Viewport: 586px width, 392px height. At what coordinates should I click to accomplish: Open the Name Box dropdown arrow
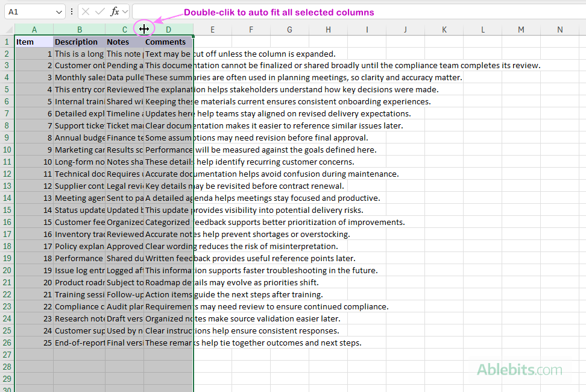click(59, 11)
